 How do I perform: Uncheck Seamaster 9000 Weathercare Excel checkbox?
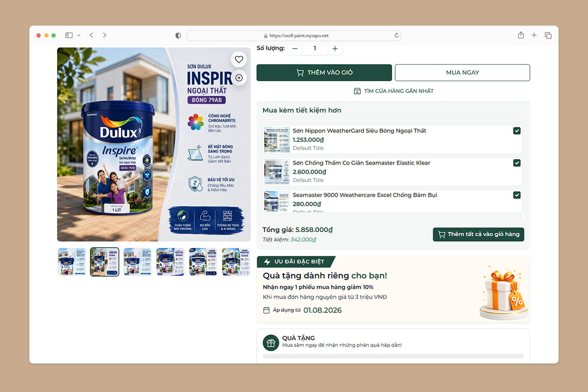tap(517, 195)
